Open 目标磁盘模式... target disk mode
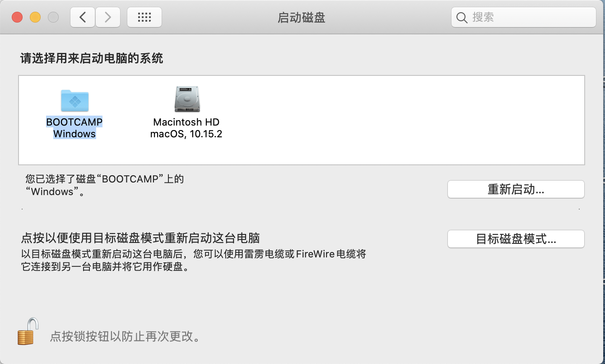Image resolution: width=605 pixels, height=364 pixels. coord(516,239)
